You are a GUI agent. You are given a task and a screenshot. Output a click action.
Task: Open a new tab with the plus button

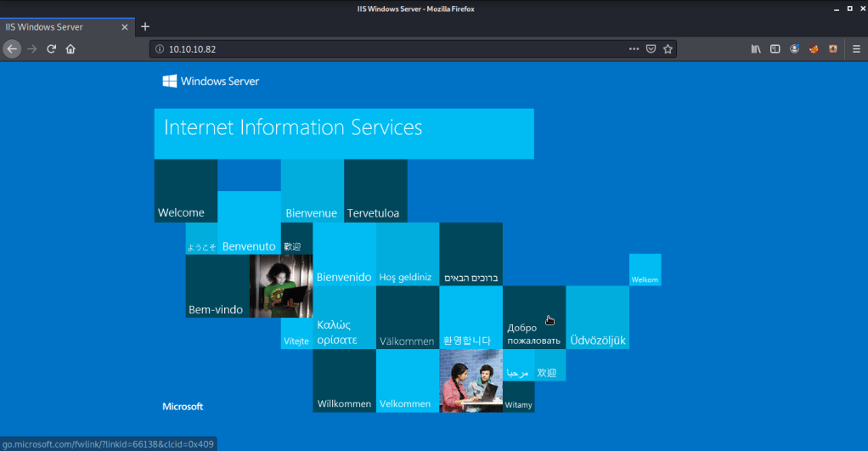(145, 26)
